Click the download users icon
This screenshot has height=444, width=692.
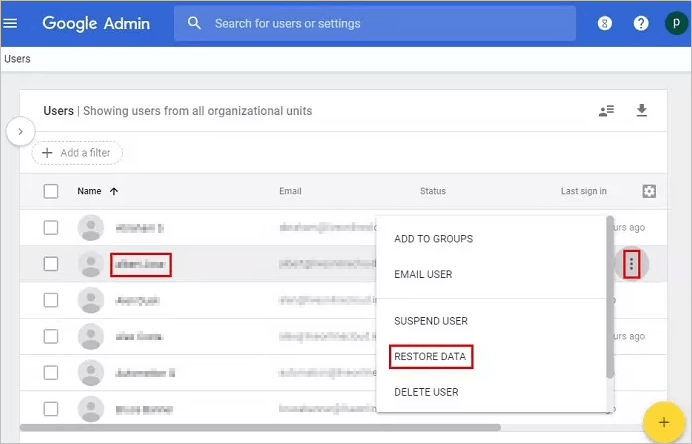click(642, 111)
